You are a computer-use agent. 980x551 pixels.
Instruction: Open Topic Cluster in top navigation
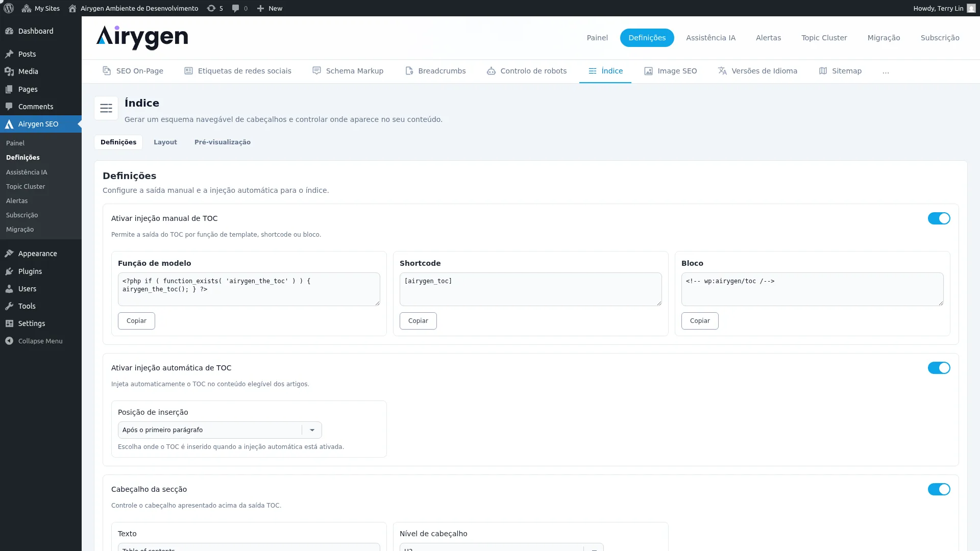coord(824,38)
